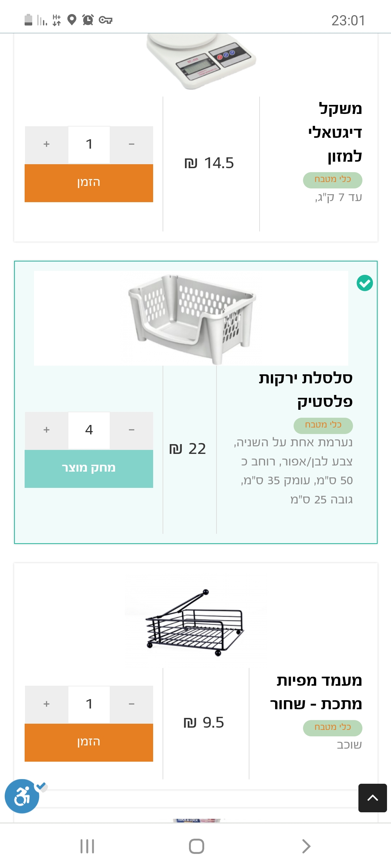
Task: Open the Android recent apps button
Action: click(87, 846)
